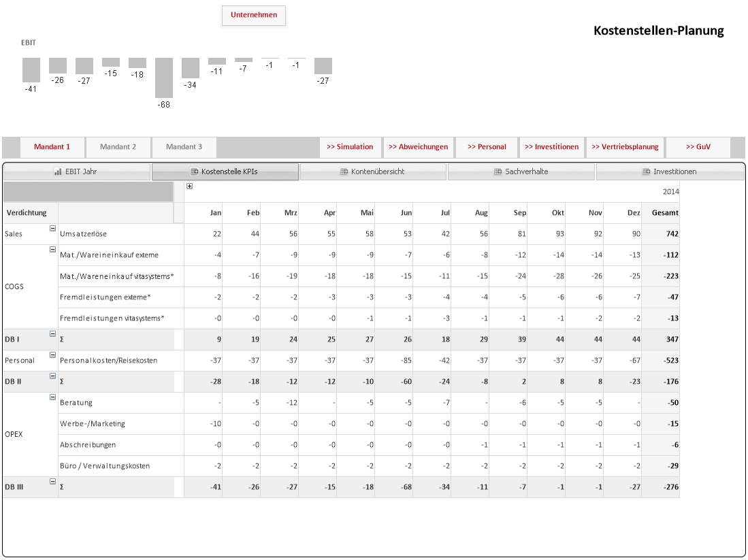
Task: Open the Vertriebsplanung page
Action: pos(625,147)
